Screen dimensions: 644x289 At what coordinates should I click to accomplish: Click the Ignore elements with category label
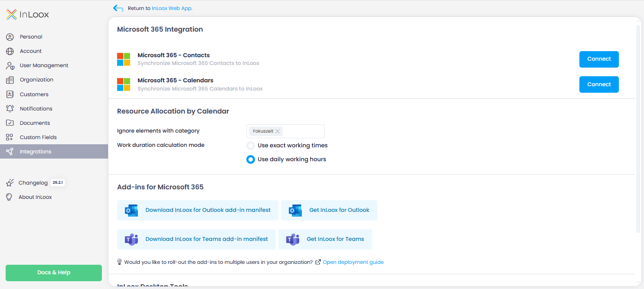[158, 131]
